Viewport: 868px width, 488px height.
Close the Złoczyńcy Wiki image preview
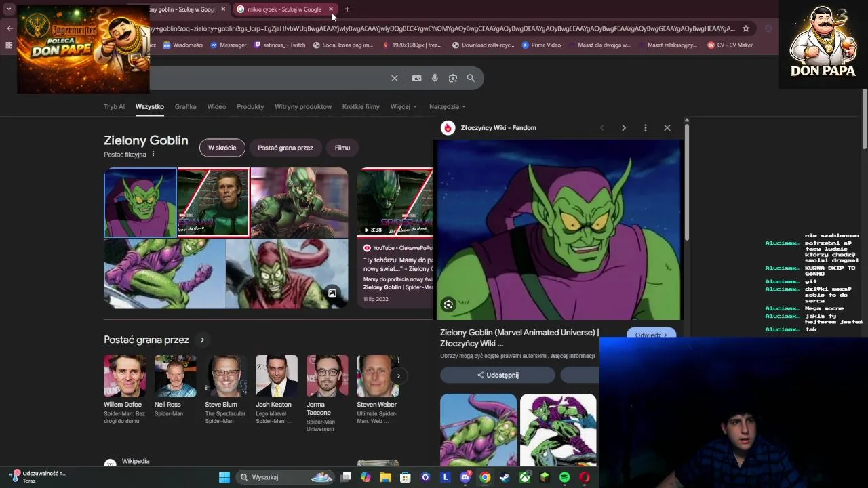tap(667, 127)
